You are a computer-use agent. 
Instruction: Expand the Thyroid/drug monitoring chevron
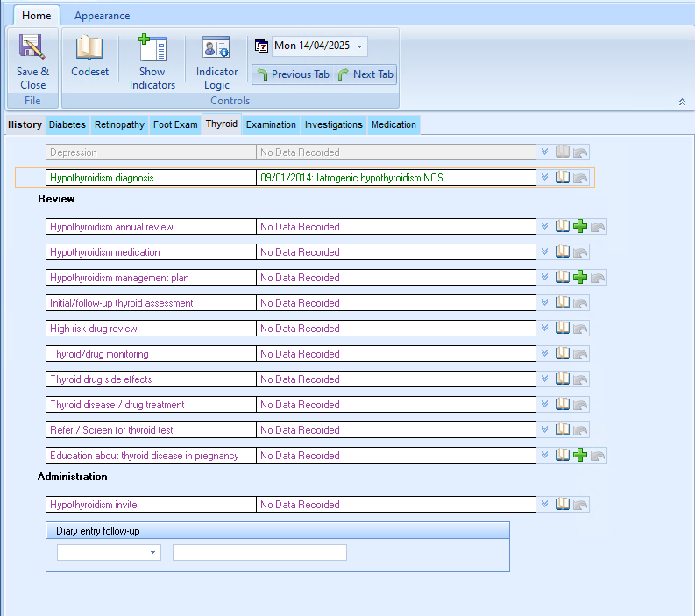pos(545,353)
